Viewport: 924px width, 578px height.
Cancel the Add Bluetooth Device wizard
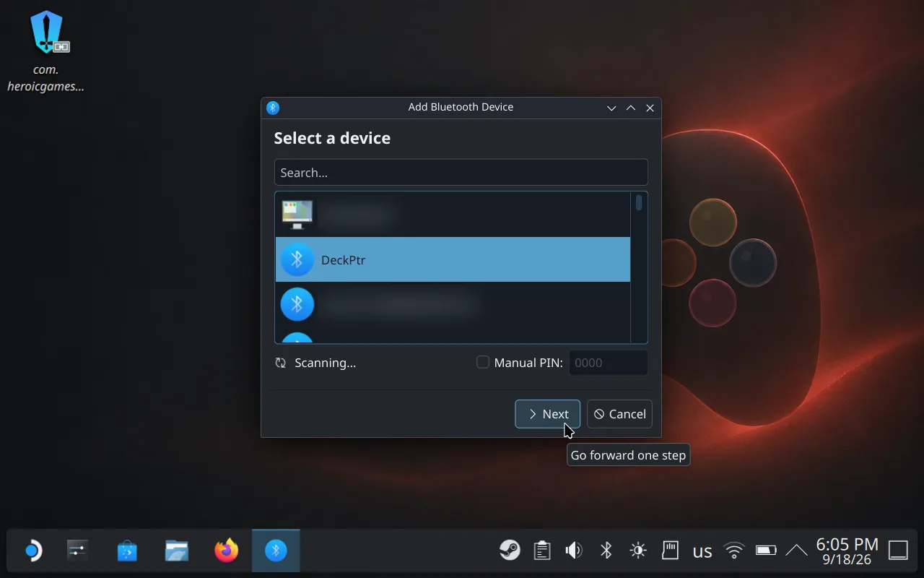point(619,414)
